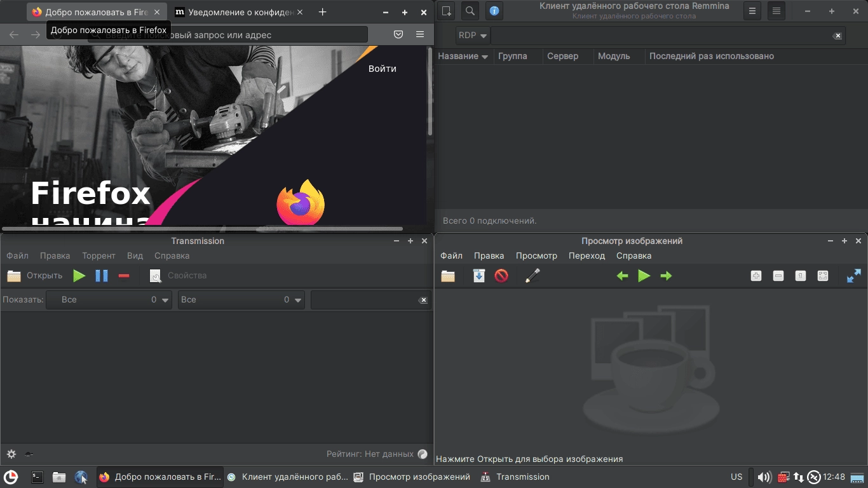Viewport: 868px width, 488px height.
Task: Open Переход menu in image viewer
Action: [587, 255]
